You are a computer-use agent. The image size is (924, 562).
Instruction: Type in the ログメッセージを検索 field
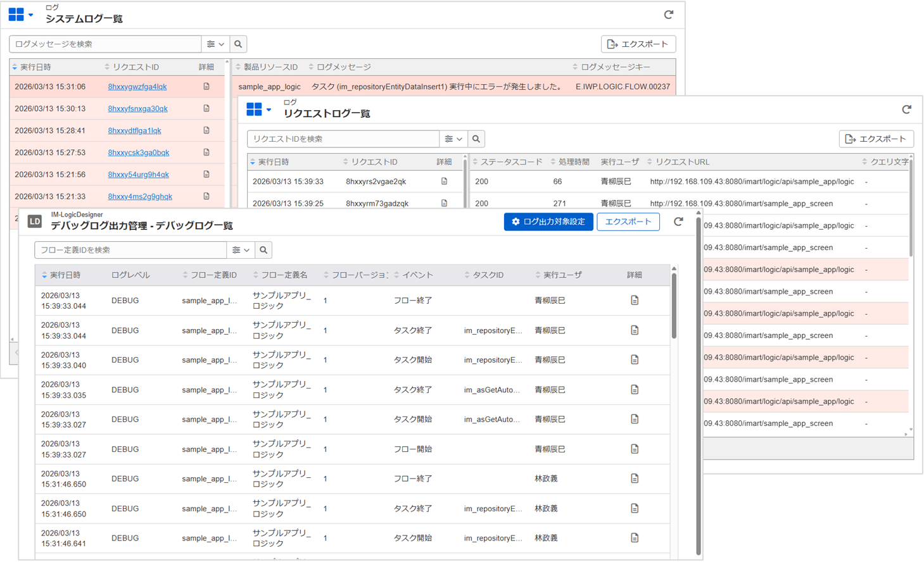tap(105, 44)
